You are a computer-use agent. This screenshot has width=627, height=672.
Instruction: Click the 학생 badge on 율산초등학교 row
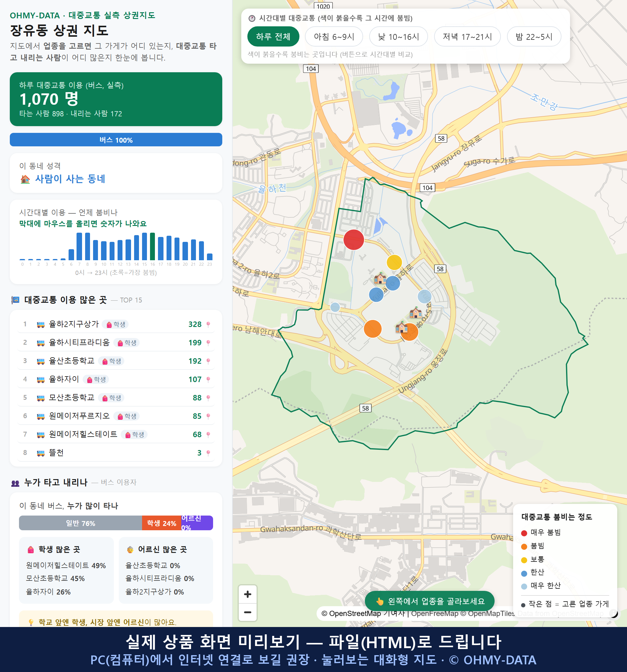pyautogui.click(x=111, y=361)
